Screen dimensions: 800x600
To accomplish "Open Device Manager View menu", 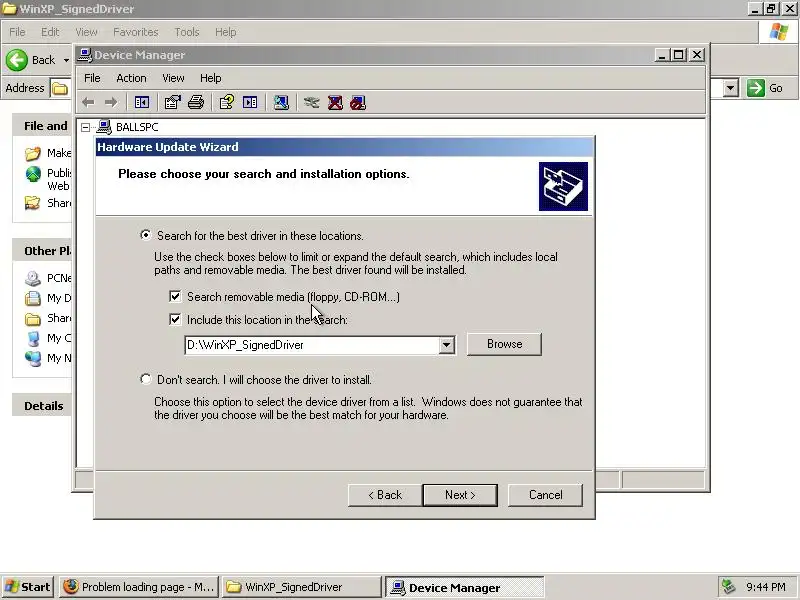I will pyautogui.click(x=173, y=78).
